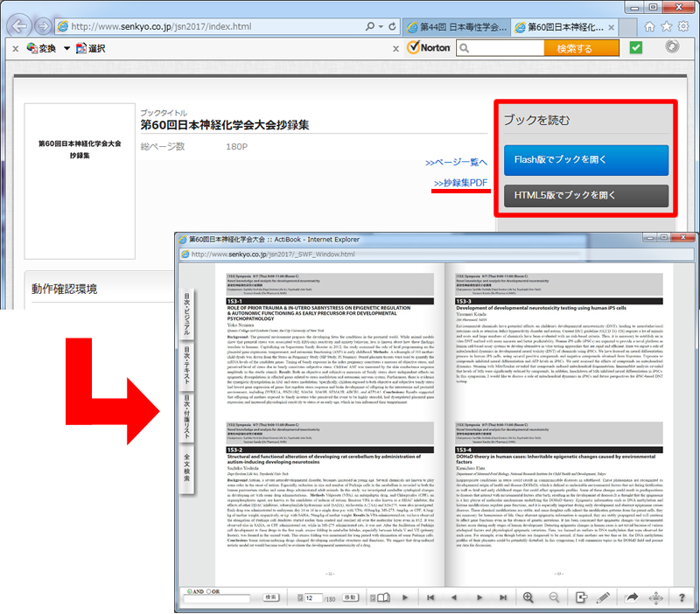This screenshot has height=614, width=700.
Task: Click the Norton search input field
Action: tap(500, 48)
